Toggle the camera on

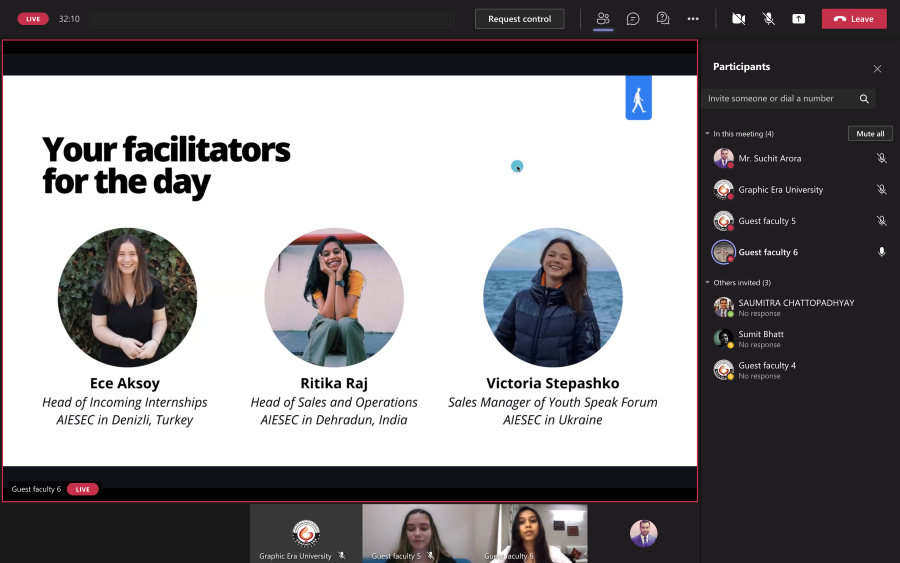coord(739,19)
